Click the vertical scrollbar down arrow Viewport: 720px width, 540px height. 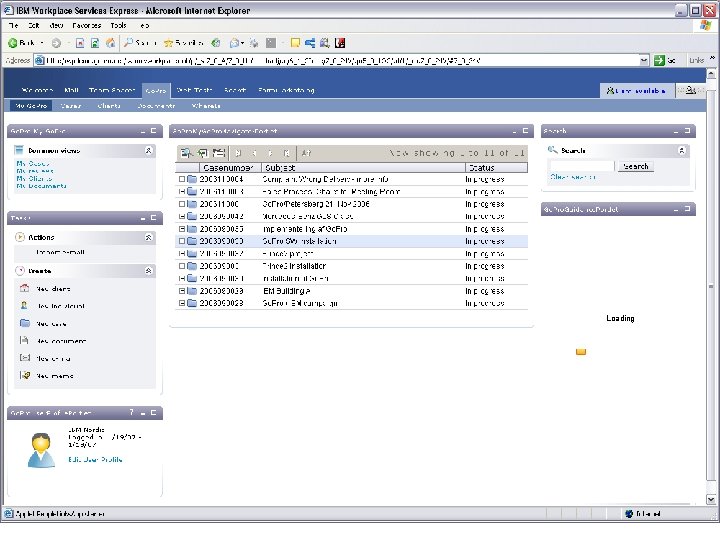711,499
